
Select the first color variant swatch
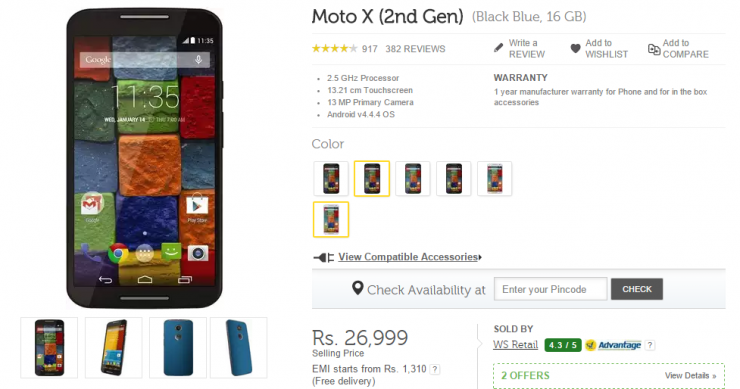tap(331, 178)
